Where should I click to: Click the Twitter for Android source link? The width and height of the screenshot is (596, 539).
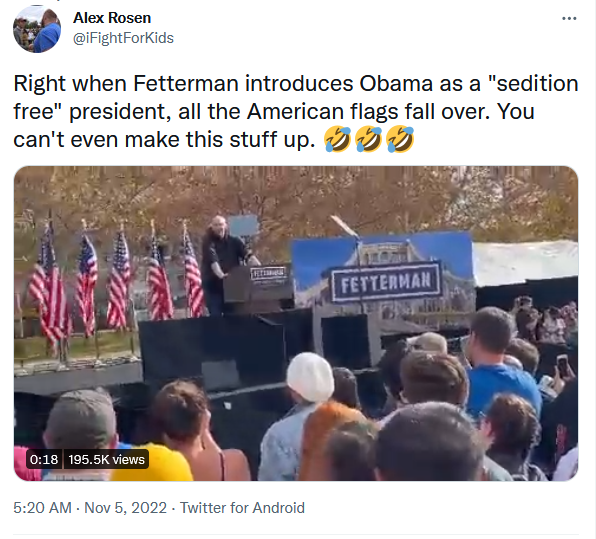[242, 508]
